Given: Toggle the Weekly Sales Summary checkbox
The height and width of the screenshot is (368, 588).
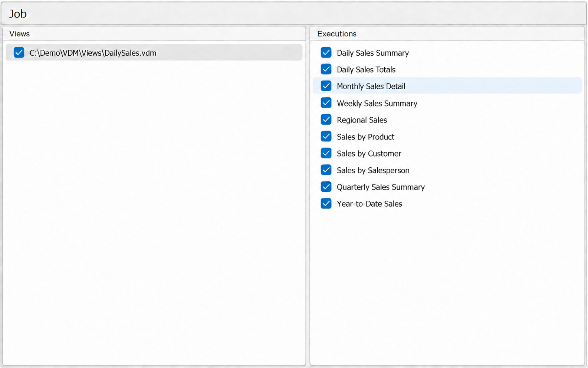Looking at the screenshot, I should (x=326, y=103).
